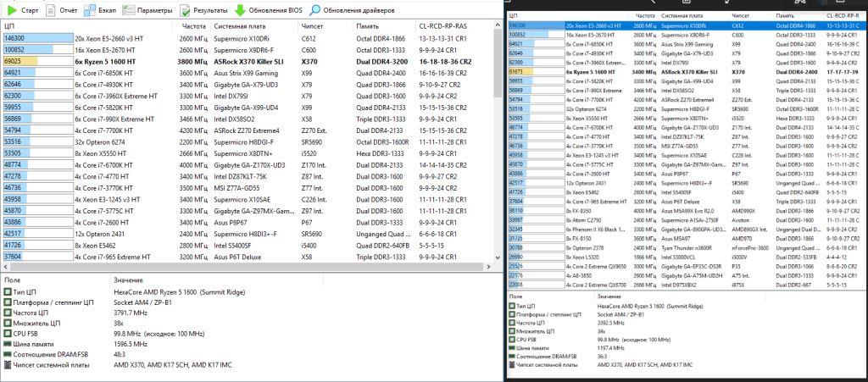Click the Шина памяти icon in right window
The width and height of the screenshot is (868, 382).
coord(512,348)
